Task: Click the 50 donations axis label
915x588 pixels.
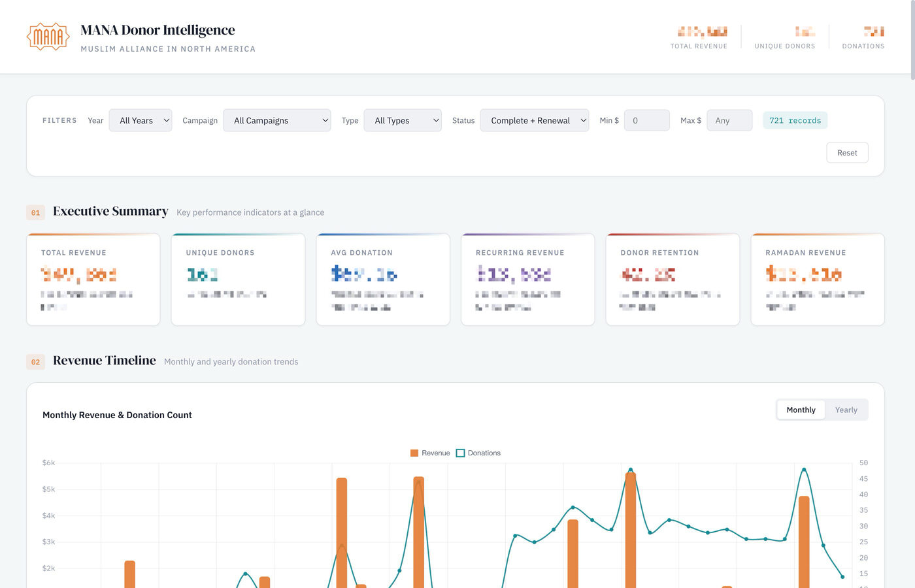Action: 863,463
